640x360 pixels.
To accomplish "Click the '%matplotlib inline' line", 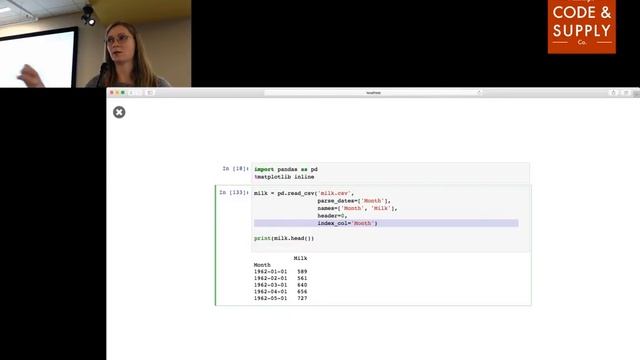I will (284, 177).
